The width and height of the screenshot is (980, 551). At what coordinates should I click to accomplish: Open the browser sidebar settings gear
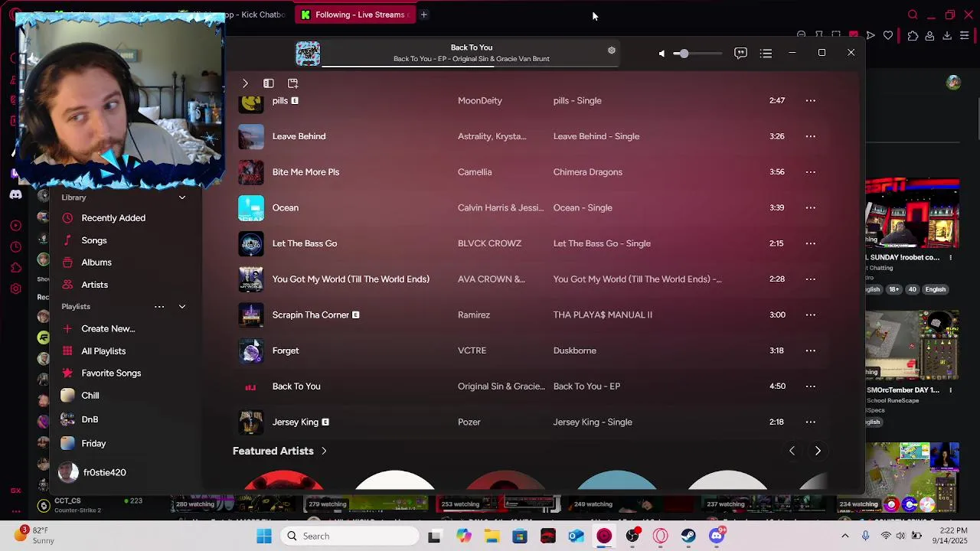pyautogui.click(x=15, y=289)
